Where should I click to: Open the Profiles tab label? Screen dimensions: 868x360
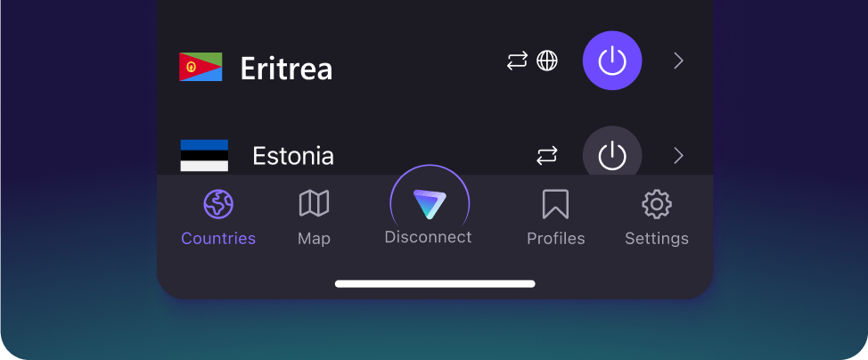pos(556,239)
